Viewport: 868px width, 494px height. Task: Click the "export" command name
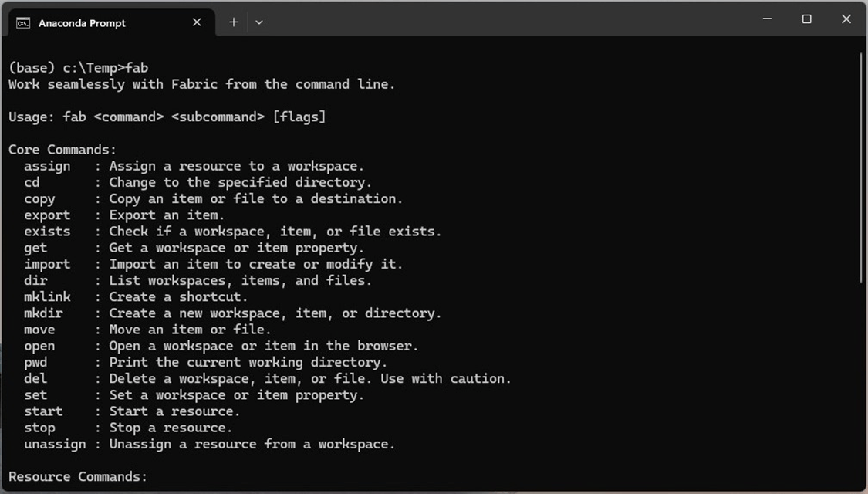tap(47, 215)
